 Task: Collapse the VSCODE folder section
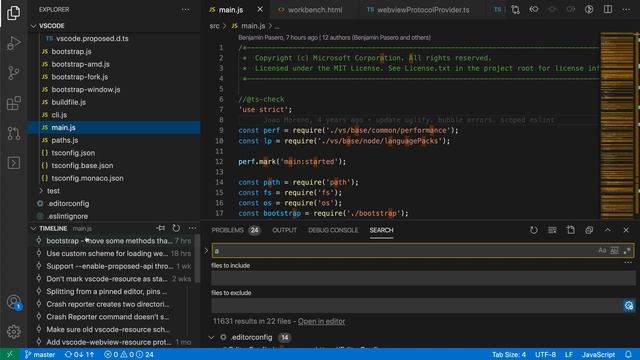point(33,26)
